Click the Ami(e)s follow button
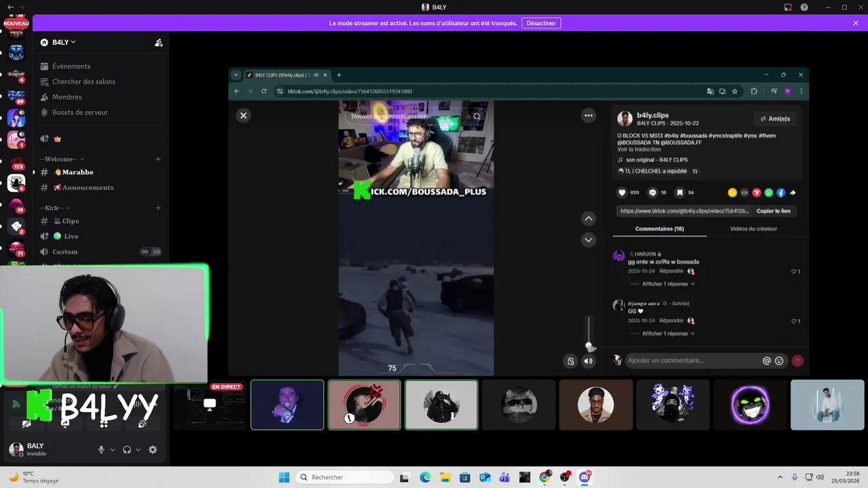This screenshot has width=868, height=488. pos(774,119)
